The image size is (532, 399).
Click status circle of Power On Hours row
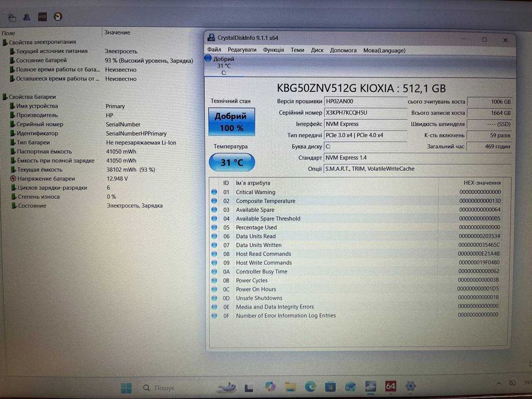coord(214,289)
